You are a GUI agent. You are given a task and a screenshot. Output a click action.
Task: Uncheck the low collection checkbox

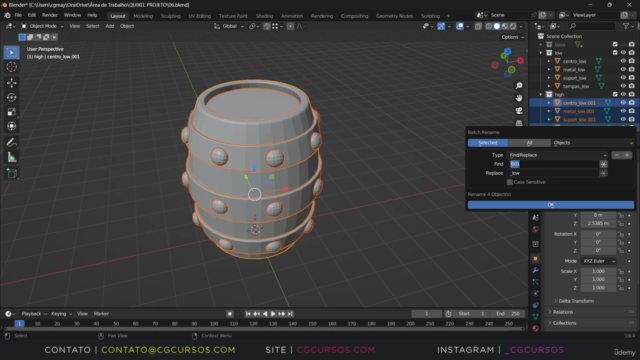point(615,53)
